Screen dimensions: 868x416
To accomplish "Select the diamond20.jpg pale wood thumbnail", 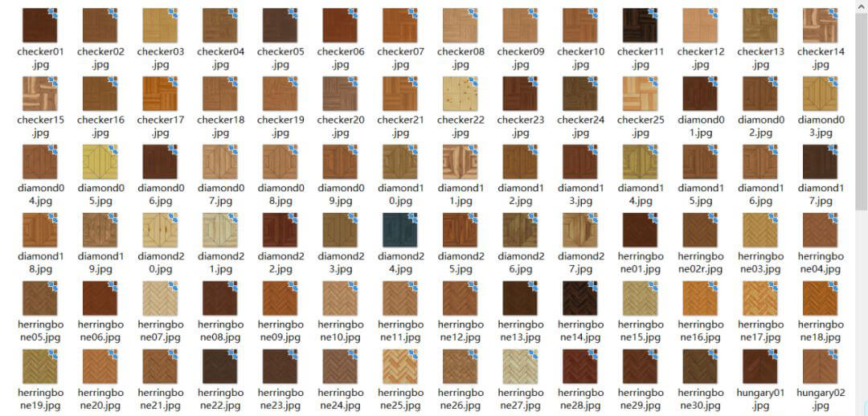I will [160, 230].
